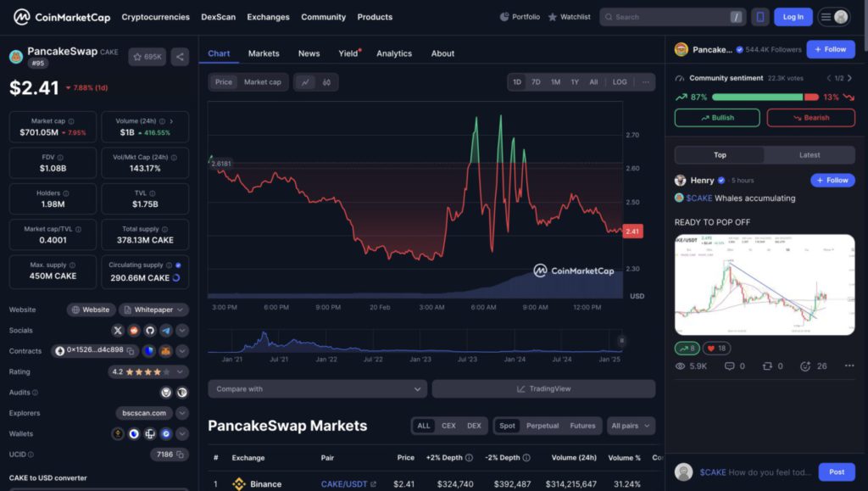
Task: Click the historical range slider under the chart
Action: (x=415, y=342)
